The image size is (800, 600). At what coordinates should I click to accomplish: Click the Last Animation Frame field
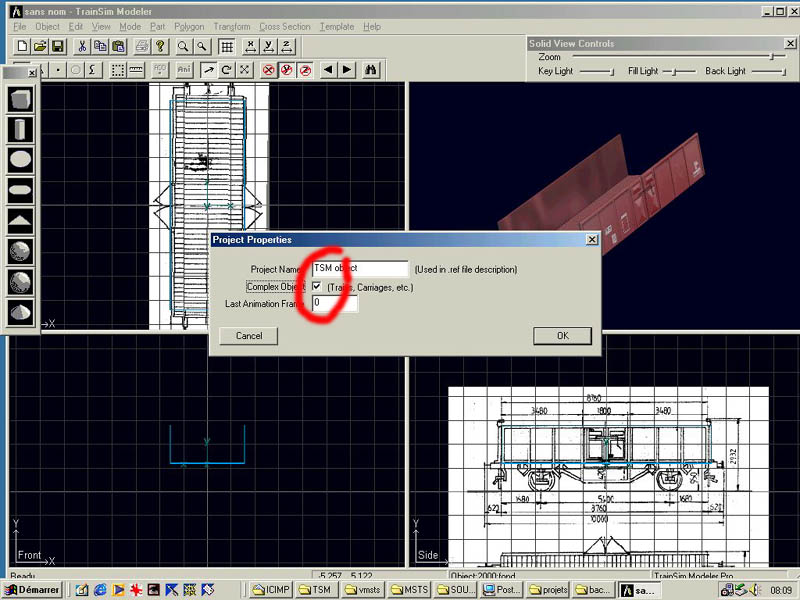334,303
